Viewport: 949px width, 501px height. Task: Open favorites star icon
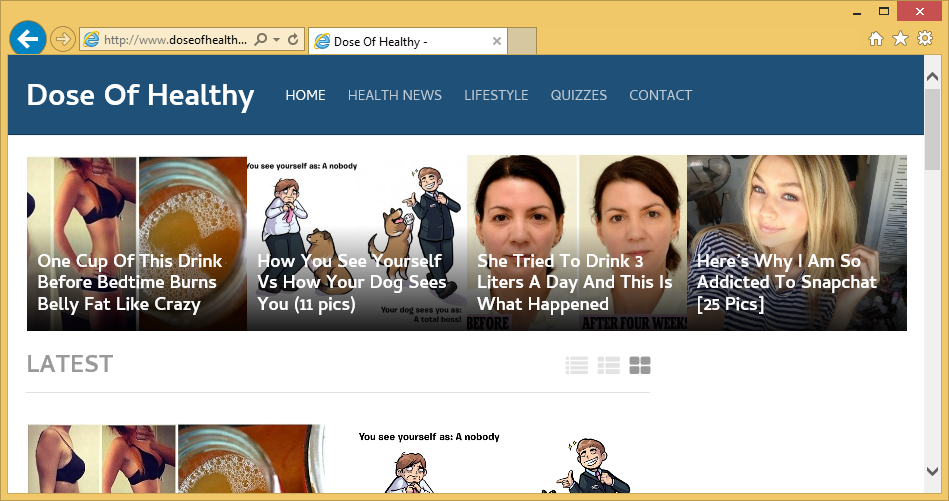tap(901, 39)
